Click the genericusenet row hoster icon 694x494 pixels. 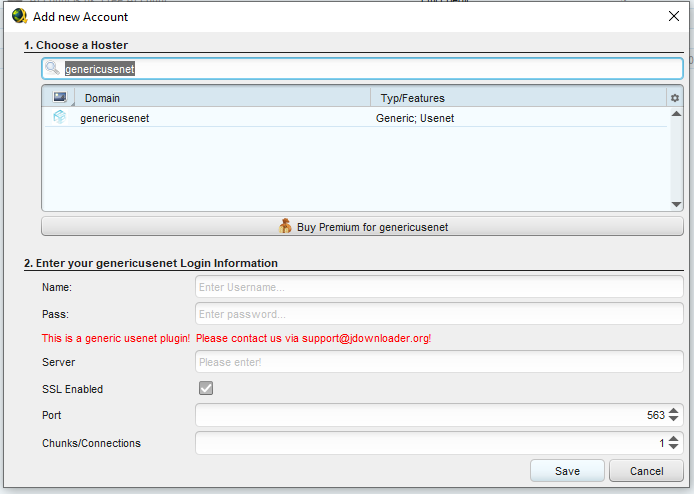(x=59, y=118)
